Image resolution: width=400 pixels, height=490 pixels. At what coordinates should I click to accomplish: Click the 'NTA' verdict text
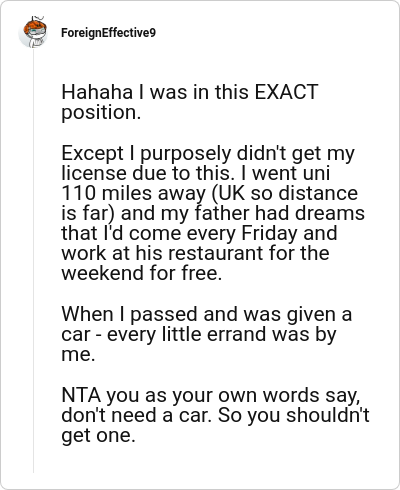(81, 395)
